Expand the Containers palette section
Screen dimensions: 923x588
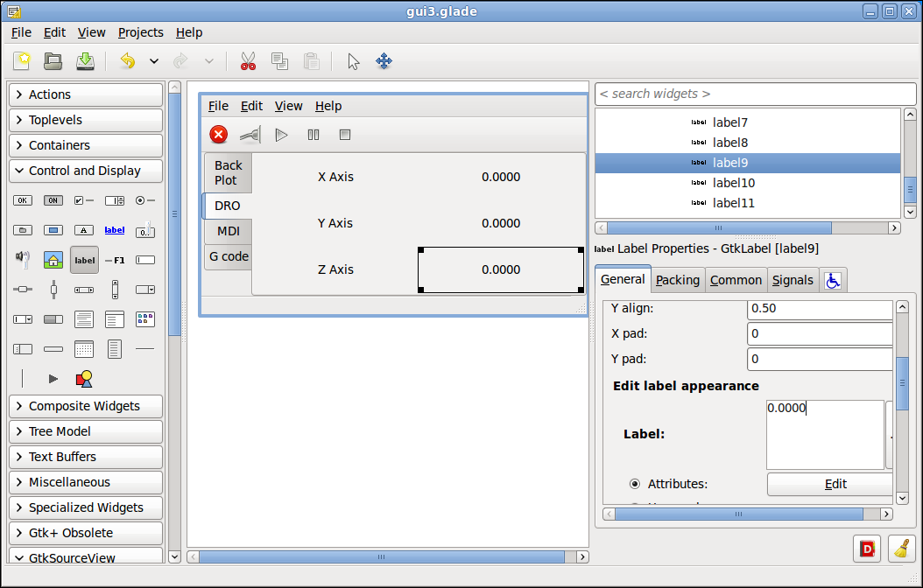tap(86, 145)
